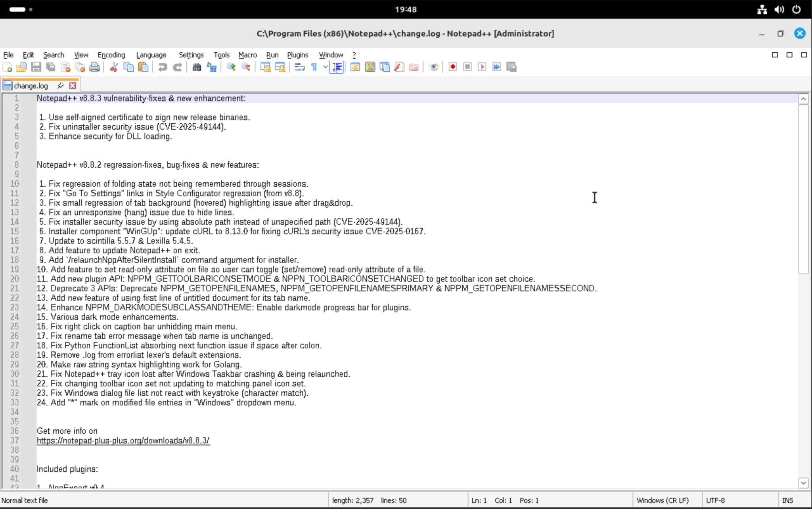Open the Encoding menu
The height and width of the screenshot is (509, 812).
click(111, 55)
